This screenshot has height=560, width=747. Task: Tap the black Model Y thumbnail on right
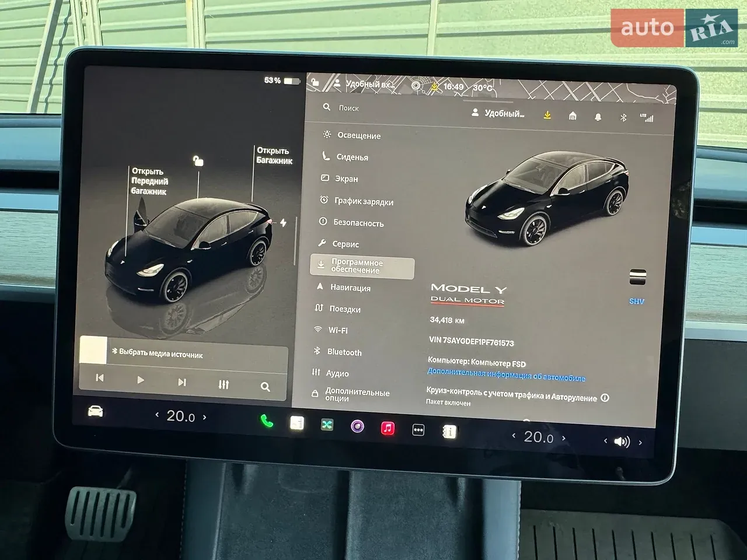click(547, 198)
